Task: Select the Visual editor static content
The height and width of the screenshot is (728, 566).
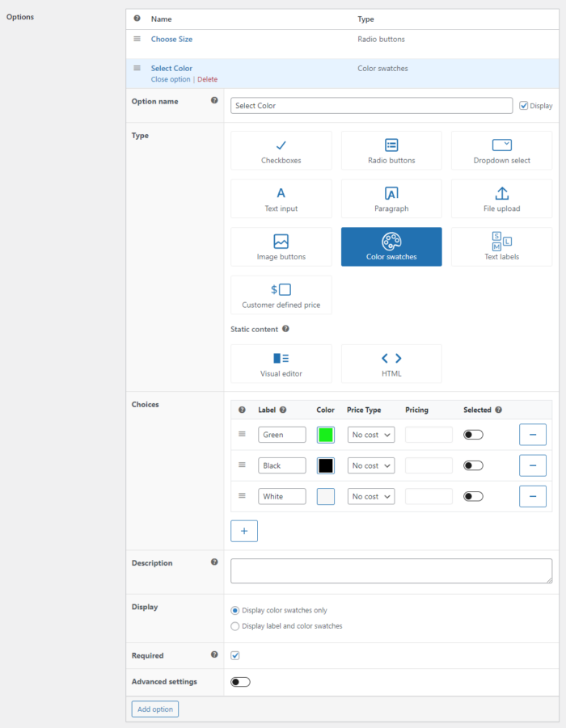Action: [x=281, y=364]
